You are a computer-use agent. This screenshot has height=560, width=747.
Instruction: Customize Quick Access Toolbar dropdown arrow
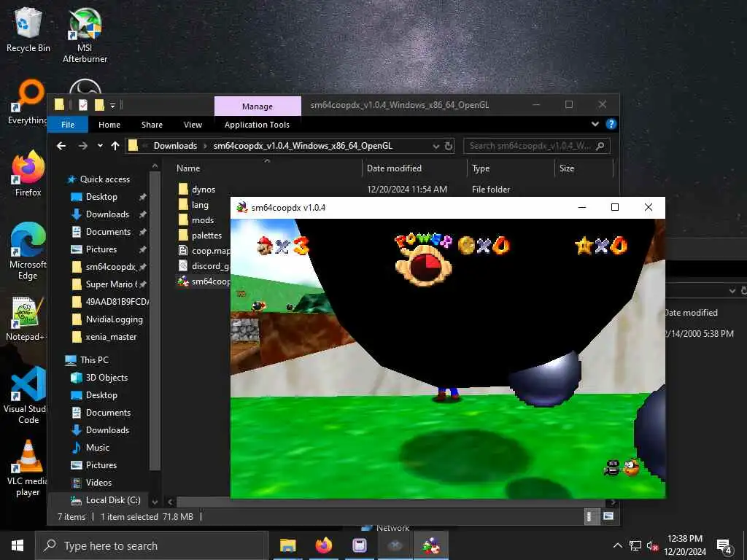point(112,105)
